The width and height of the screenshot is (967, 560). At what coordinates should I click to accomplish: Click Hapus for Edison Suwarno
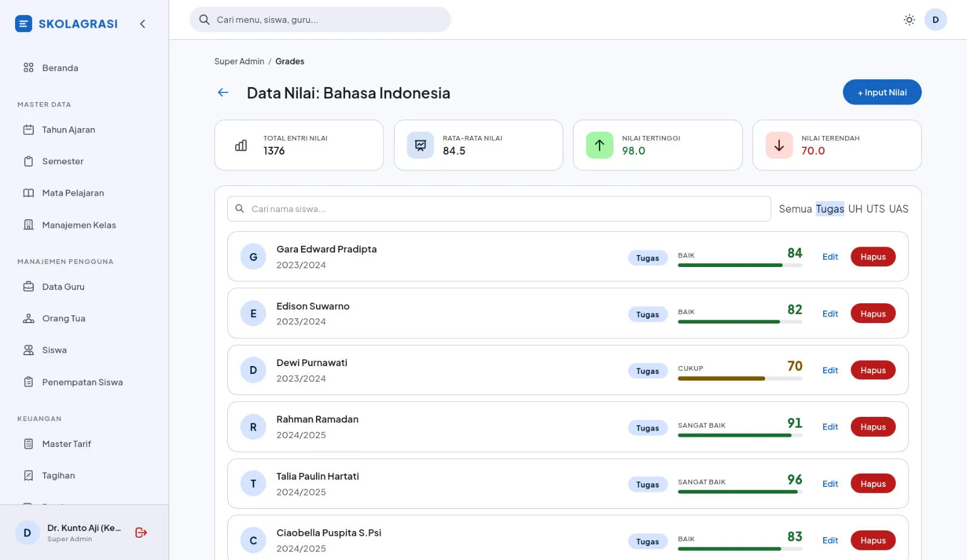point(873,314)
